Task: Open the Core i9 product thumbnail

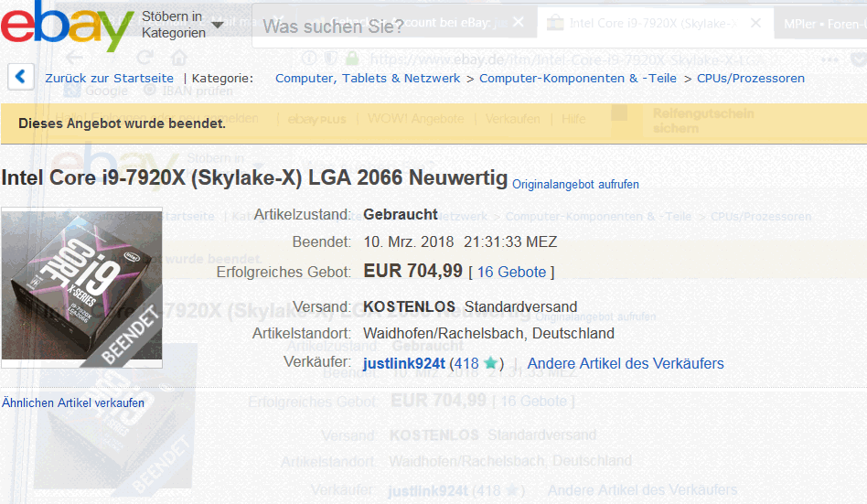Action: point(81,288)
